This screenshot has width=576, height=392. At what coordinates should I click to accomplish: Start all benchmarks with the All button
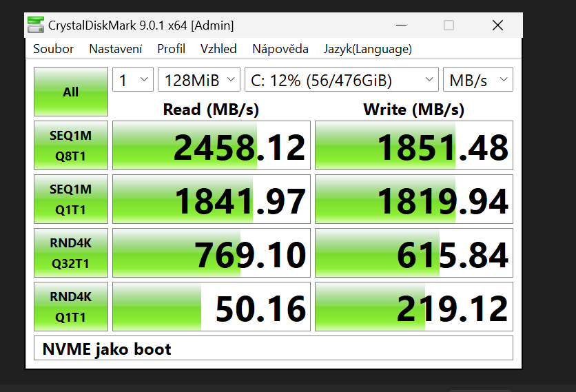point(70,92)
